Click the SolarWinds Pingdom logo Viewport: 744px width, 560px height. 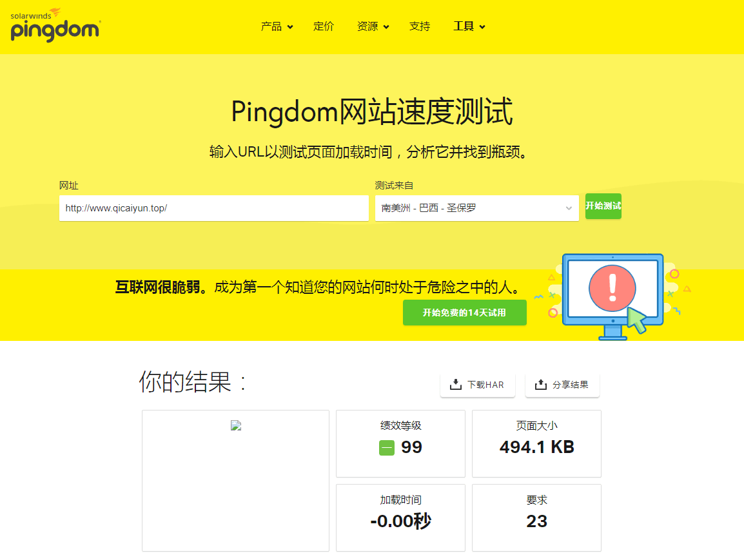tap(55, 26)
